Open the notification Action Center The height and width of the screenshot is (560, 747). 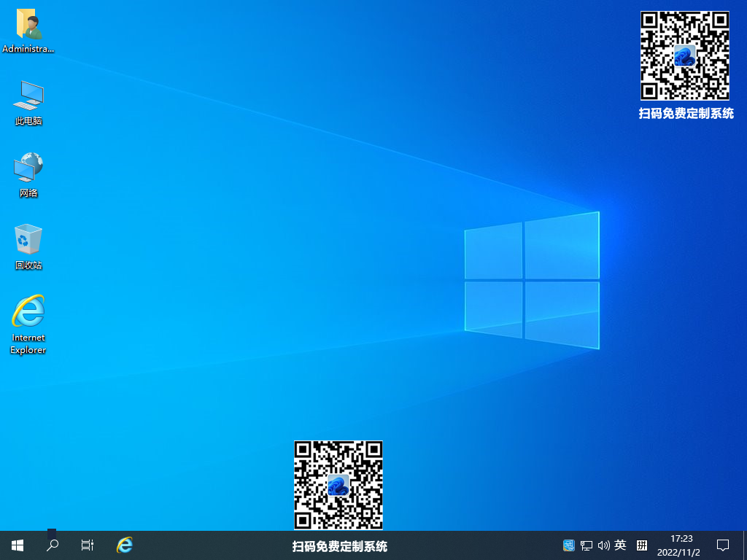tap(723, 545)
